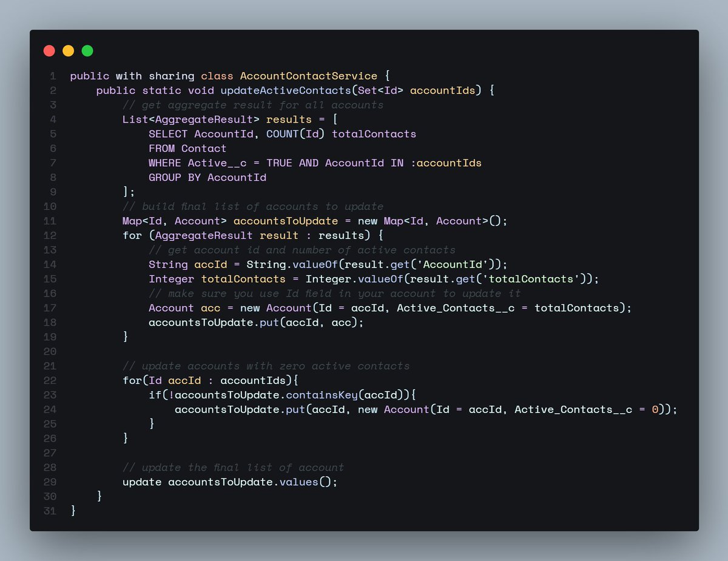Click the 'containsKey' method call
This screenshot has width=728, height=561.
(322, 395)
